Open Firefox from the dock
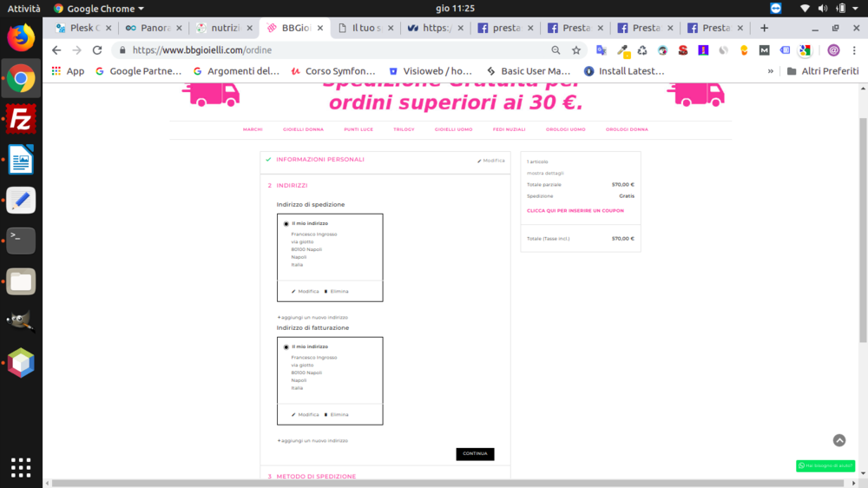This screenshot has width=868, height=488. pos(21,38)
